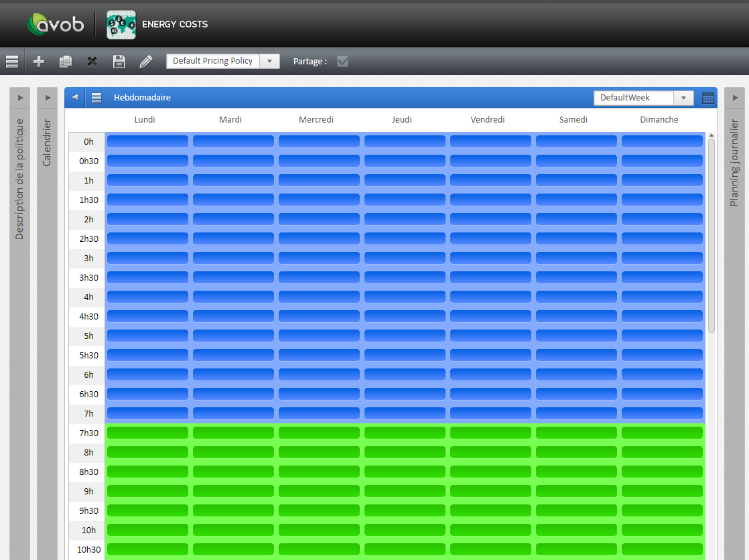Viewport: 749px width, 560px height.
Task: Select the Dimanche column header
Action: [x=659, y=119]
